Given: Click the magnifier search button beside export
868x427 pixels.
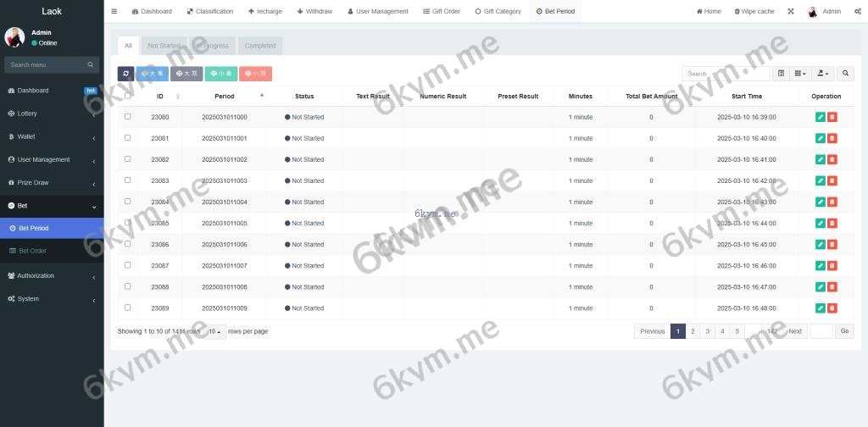Looking at the screenshot, I should coord(845,74).
